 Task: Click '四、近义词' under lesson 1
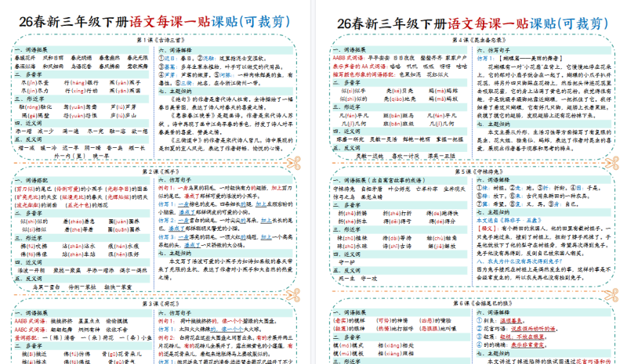(x=28, y=124)
